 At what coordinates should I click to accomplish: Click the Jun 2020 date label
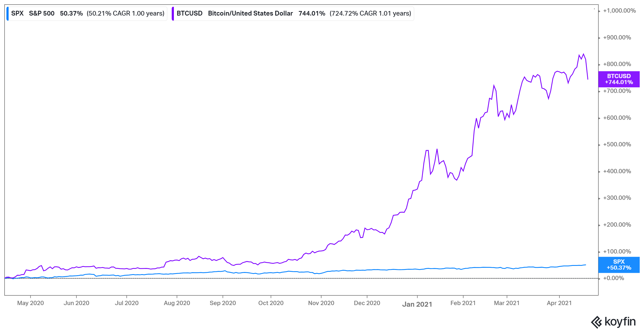pyautogui.click(x=76, y=303)
